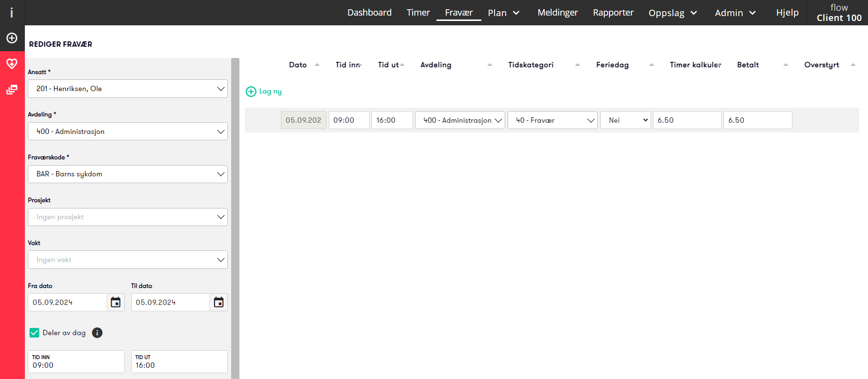Open the heart absence icon in sidebar
This screenshot has height=379, width=868.
12,63
